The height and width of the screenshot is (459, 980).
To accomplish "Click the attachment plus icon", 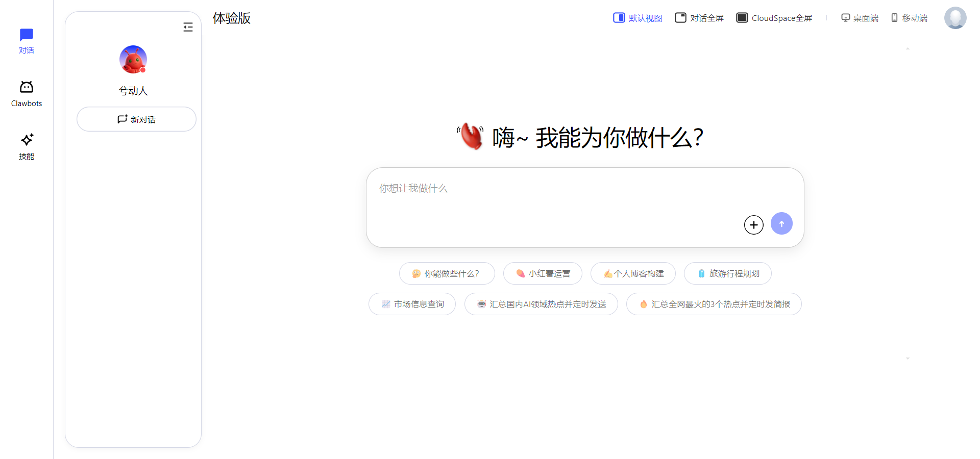I will tap(753, 224).
